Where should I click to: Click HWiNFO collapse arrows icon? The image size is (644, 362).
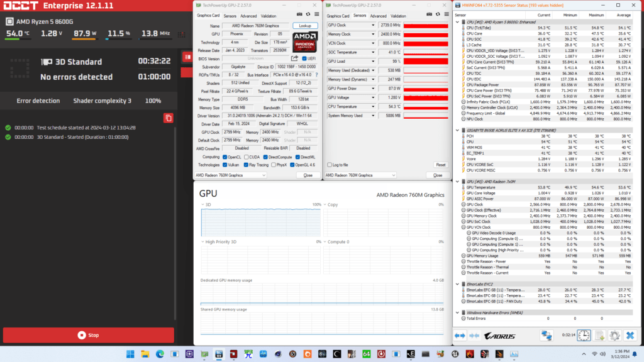tap(474, 336)
